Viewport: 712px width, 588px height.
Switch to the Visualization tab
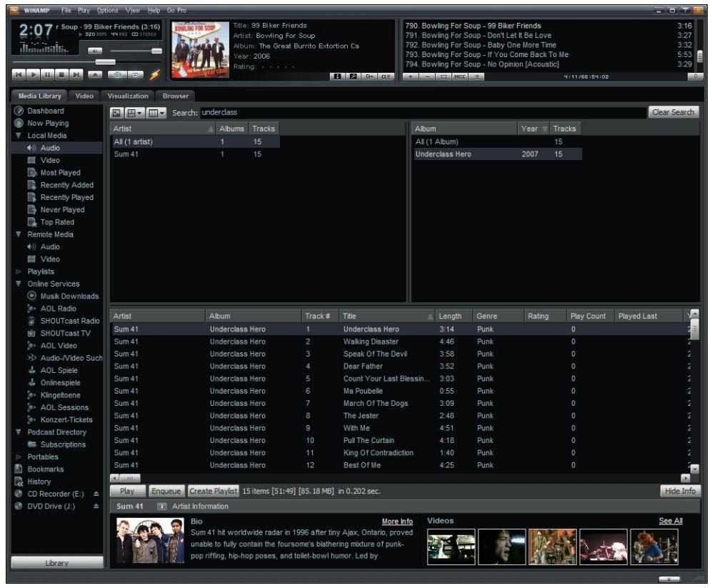tap(128, 96)
